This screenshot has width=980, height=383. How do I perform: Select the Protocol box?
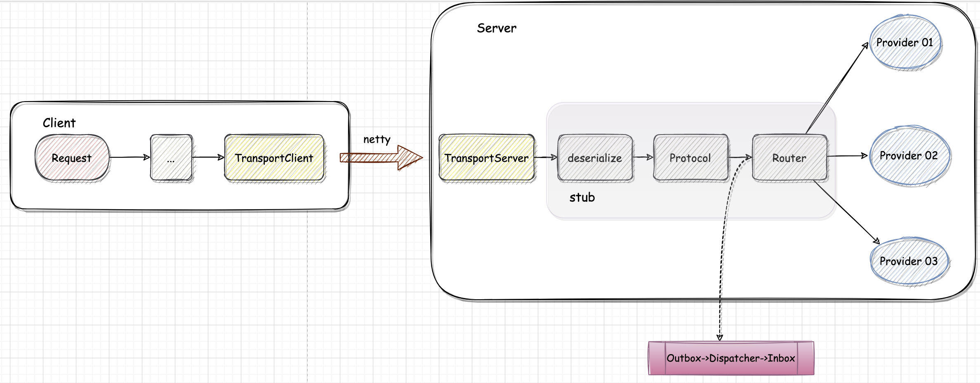coord(691,158)
